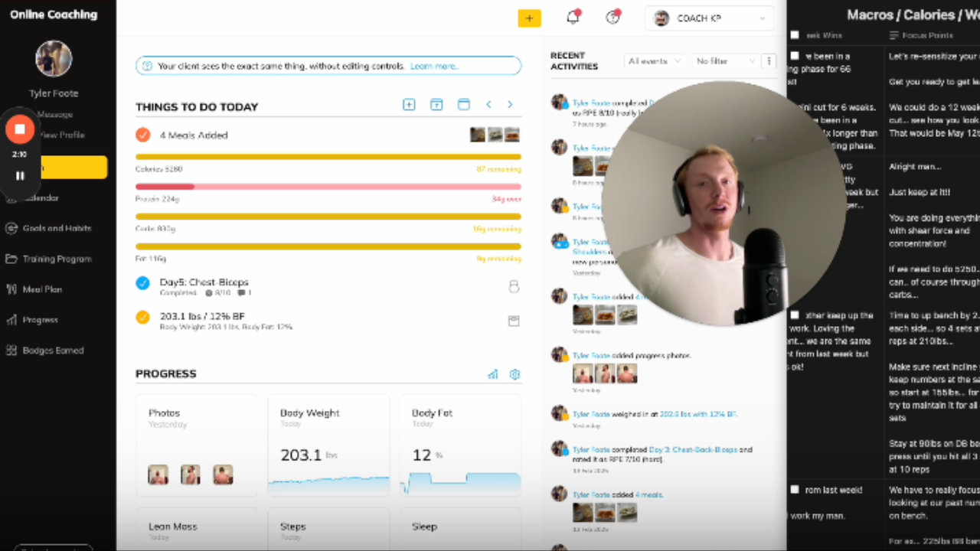Screen dimensions: 980x551
Task: Toggle the Day5: Chest-Biceps checkmark
Action: 142,283
